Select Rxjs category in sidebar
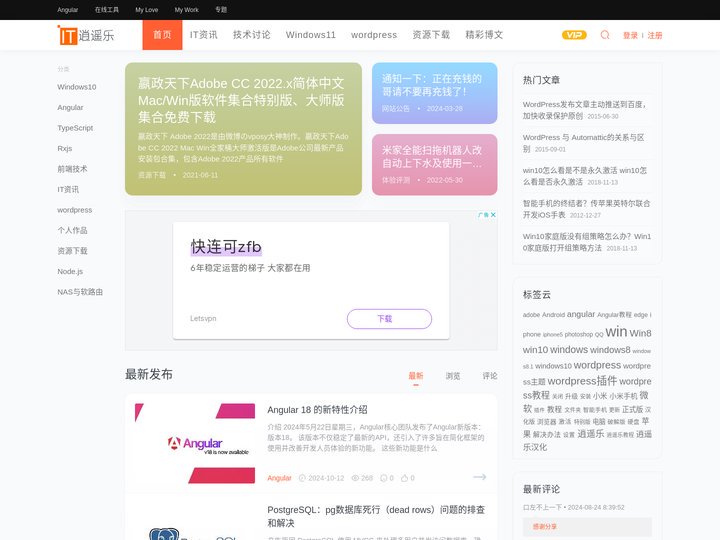720x540 pixels. click(65, 148)
